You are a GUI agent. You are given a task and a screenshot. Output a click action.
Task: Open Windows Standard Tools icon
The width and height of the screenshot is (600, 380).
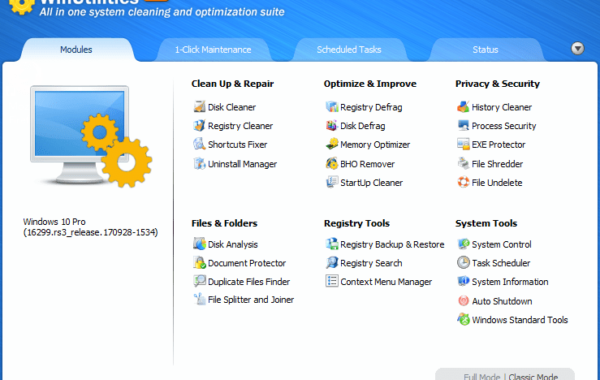(x=463, y=320)
